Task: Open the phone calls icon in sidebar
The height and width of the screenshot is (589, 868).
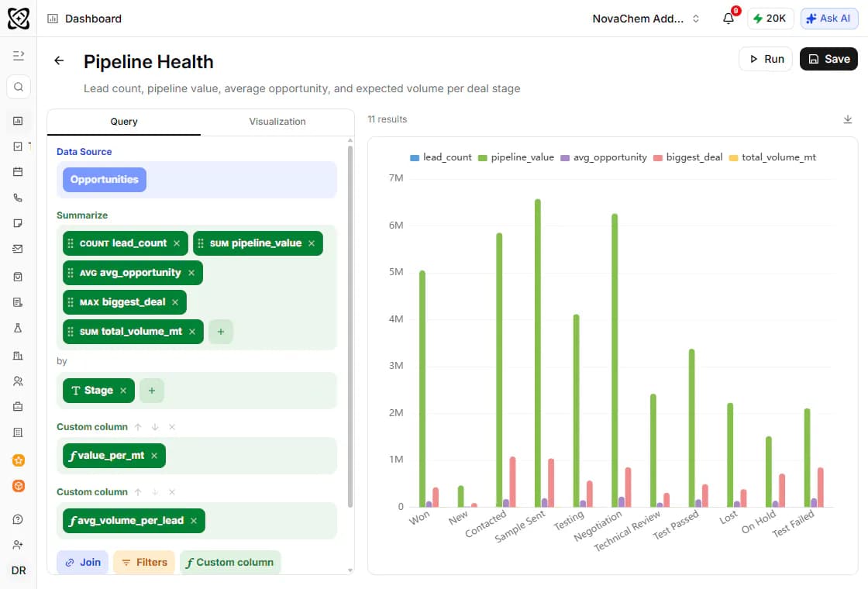Action: click(x=18, y=198)
